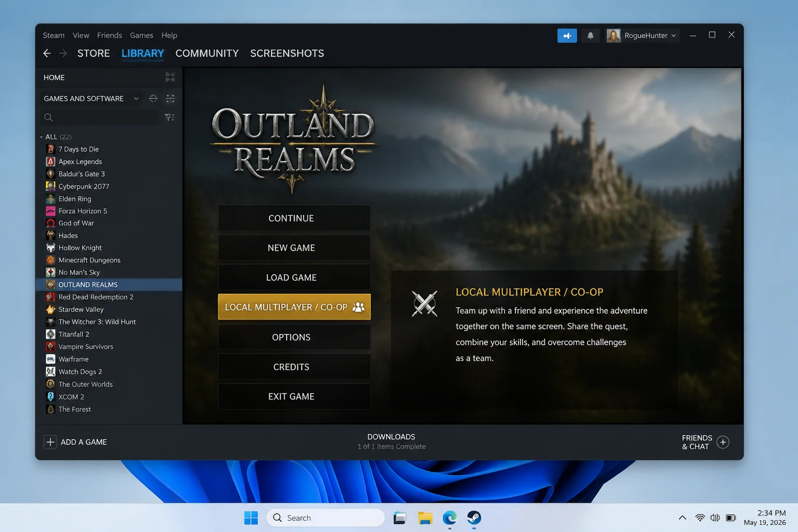Image resolution: width=798 pixels, height=532 pixels.
Task: Open advanced library filter options icon
Action: pyautogui.click(x=169, y=117)
